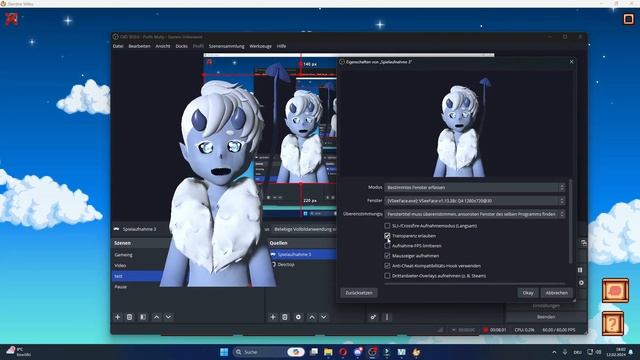Show hidden system tray icons chevron
The width and height of the screenshot is (640, 360).
[554, 352]
